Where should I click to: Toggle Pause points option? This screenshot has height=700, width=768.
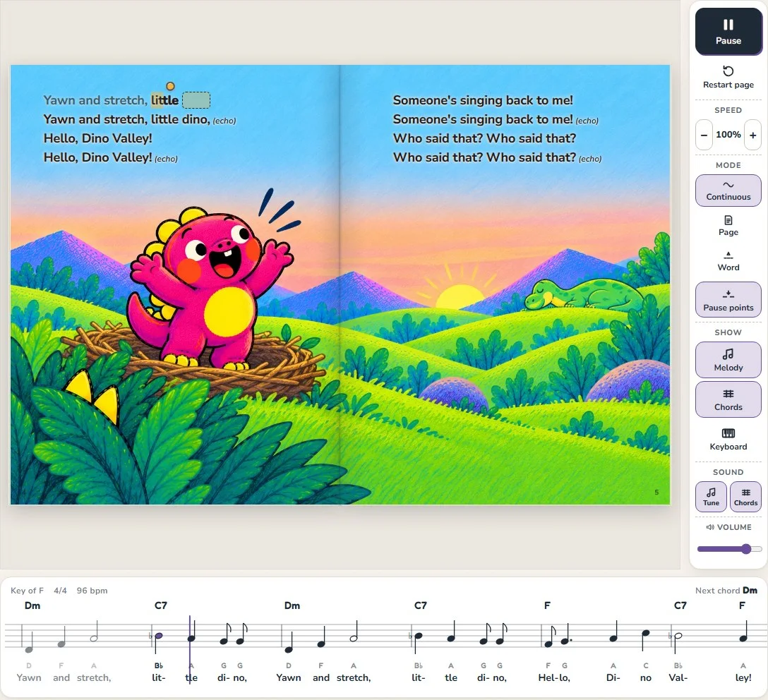728,300
